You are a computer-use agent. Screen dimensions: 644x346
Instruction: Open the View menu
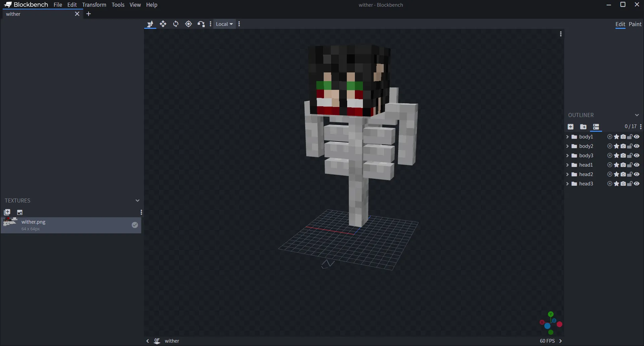point(135,5)
